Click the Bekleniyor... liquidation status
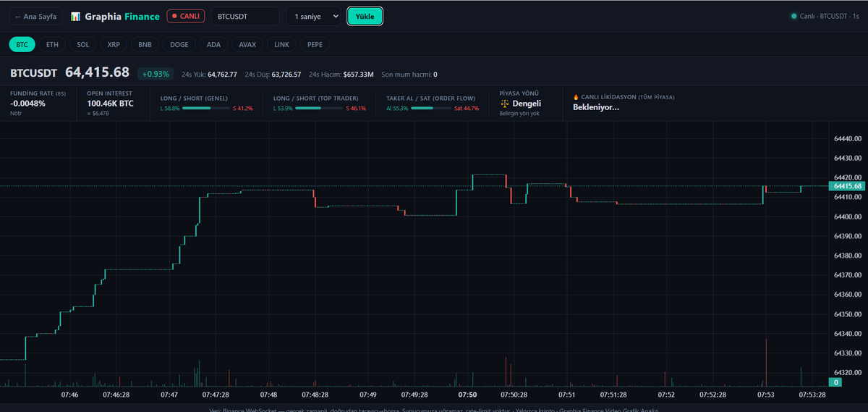The image size is (868, 412). [x=596, y=107]
